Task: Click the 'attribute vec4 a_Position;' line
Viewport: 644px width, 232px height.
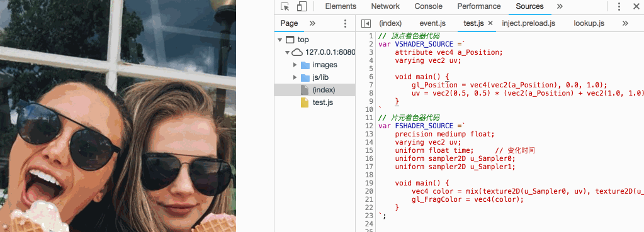Action: pyautogui.click(x=448, y=52)
